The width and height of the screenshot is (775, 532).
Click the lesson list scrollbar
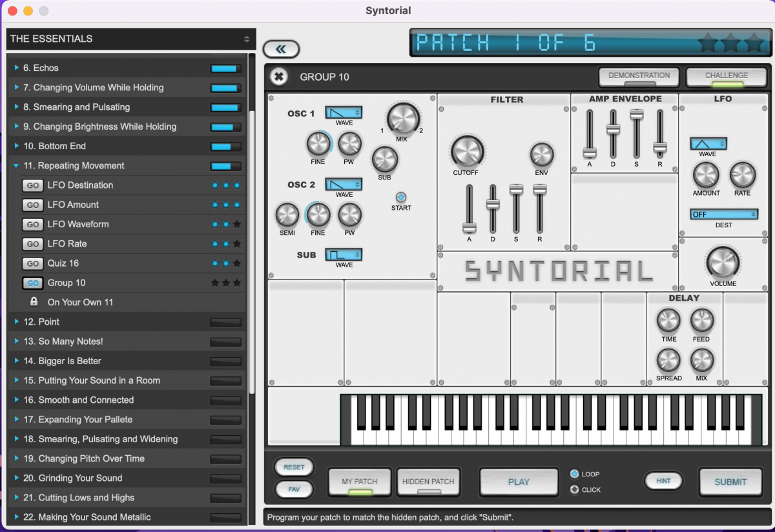coord(251,252)
